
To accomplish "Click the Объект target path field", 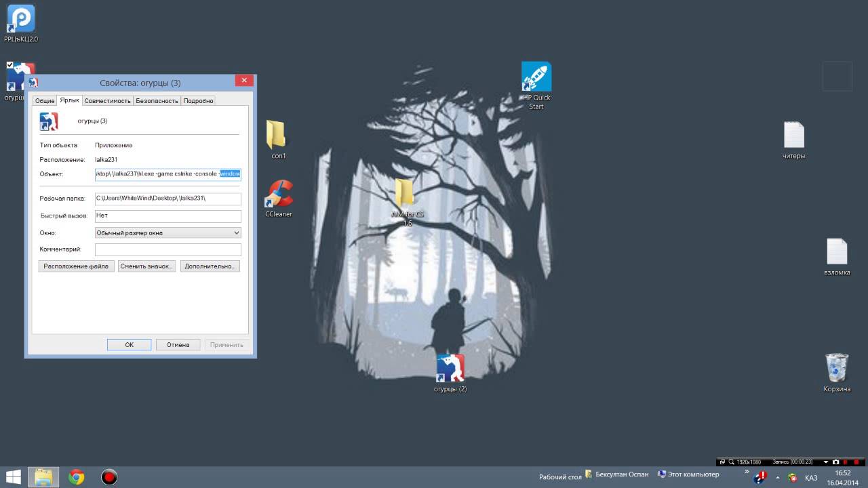I will [x=168, y=174].
